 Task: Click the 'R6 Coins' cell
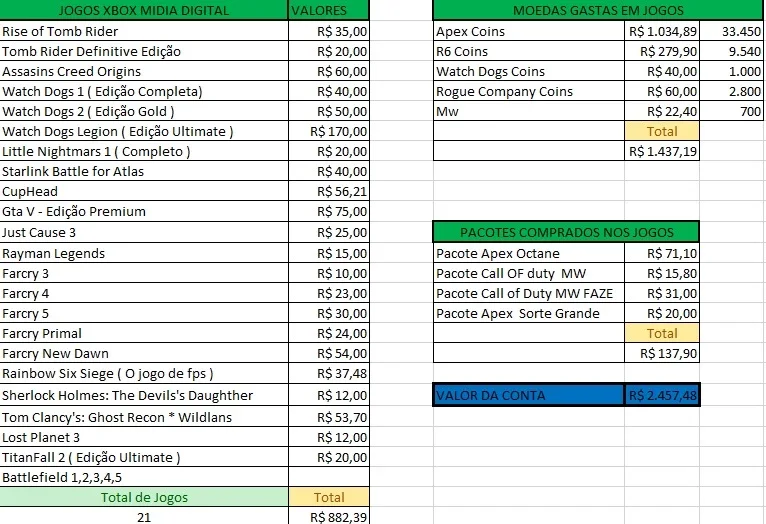click(x=529, y=51)
